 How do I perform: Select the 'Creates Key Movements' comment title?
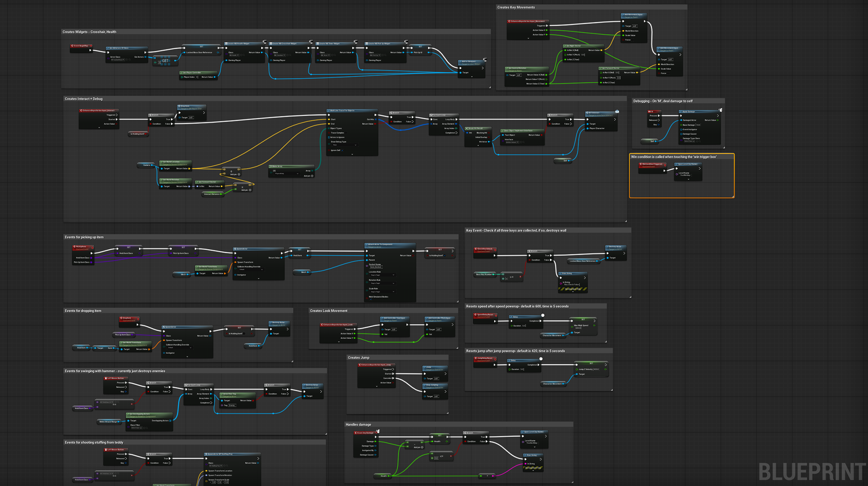point(516,7)
